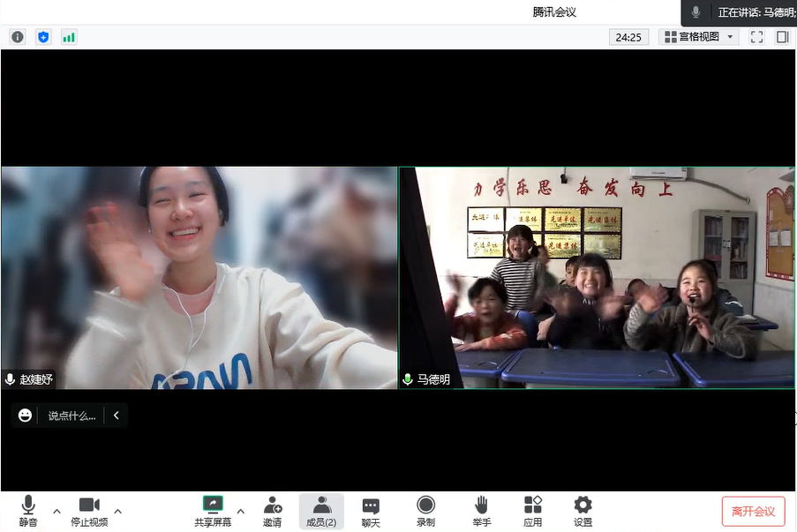
Task: Expand audio options arrow beside 静音
Action: click(56, 511)
